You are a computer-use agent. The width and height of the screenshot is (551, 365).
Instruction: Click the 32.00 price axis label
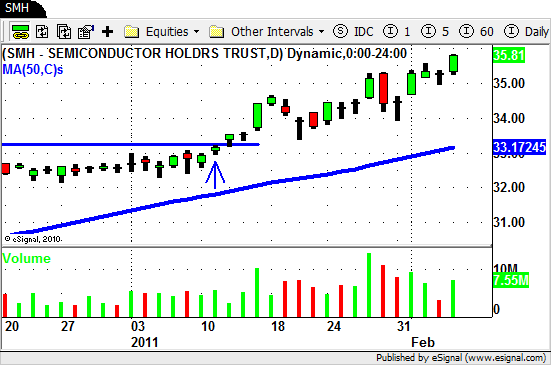(509, 187)
